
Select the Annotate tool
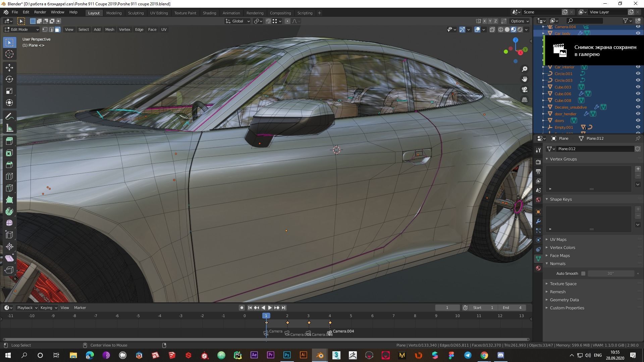[9, 116]
